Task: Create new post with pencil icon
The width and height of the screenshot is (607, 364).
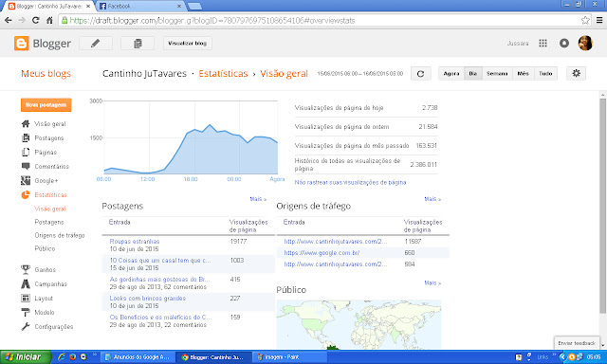Action: tap(96, 44)
